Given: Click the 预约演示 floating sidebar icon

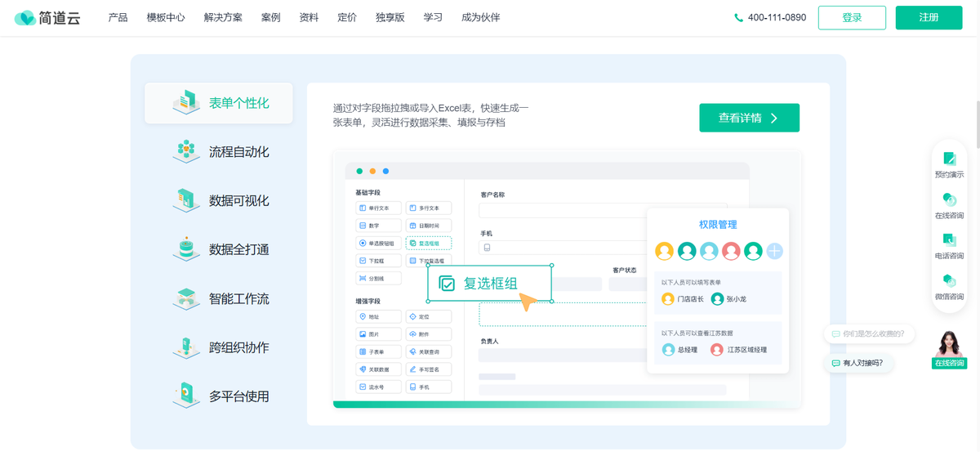Looking at the screenshot, I should tap(949, 159).
